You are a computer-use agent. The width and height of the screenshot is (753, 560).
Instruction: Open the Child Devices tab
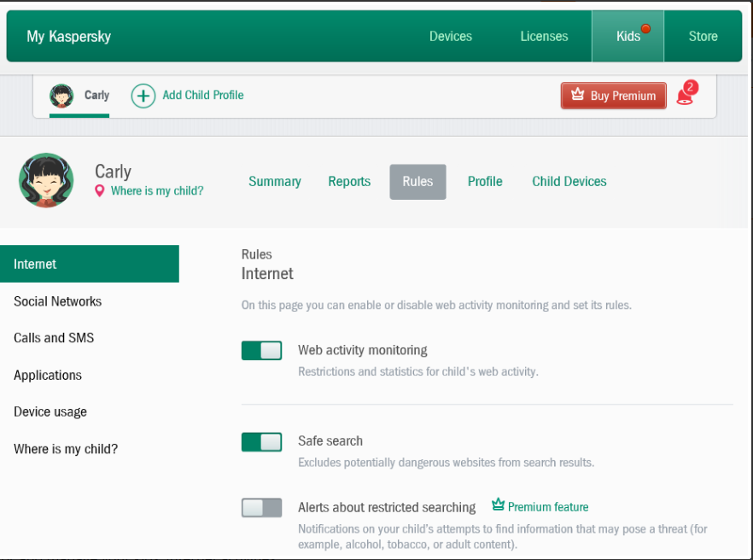tap(569, 182)
